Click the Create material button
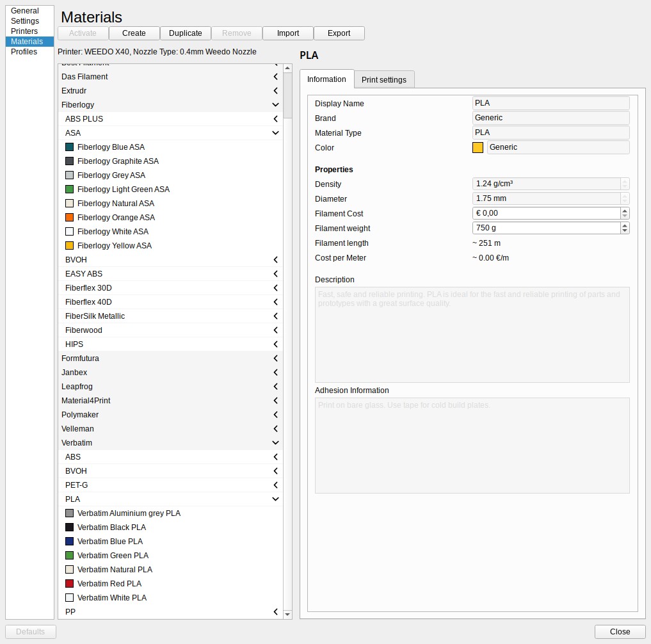Viewport: 651px width, 644px height. [134, 33]
